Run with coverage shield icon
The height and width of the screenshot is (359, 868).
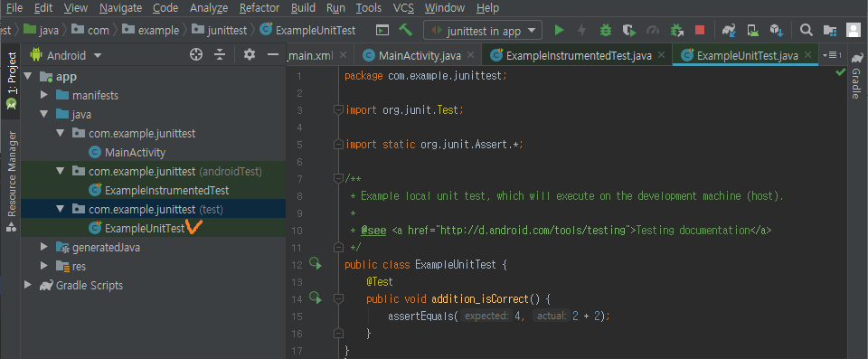pyautogui.click(x=629, y=31)
